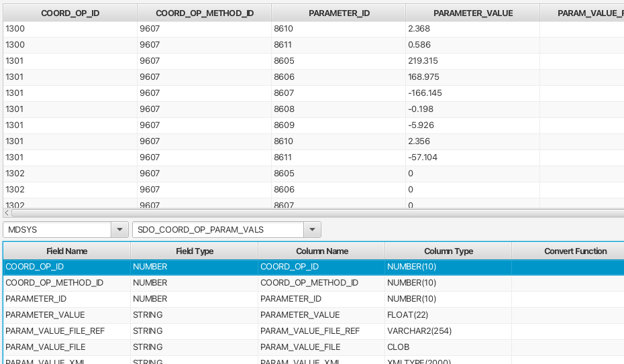
Task: Click the MDSYS schema combo box field
Action: (x=57, y=230)
